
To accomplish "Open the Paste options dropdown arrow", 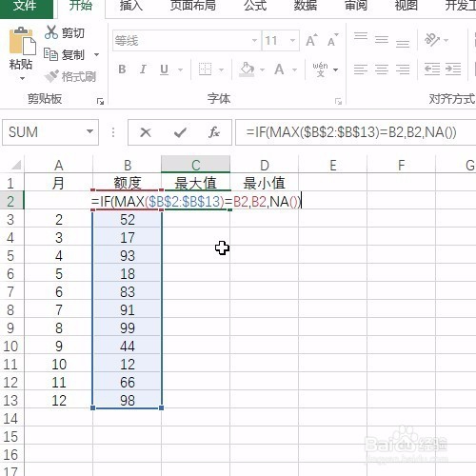I will [22, 78].
